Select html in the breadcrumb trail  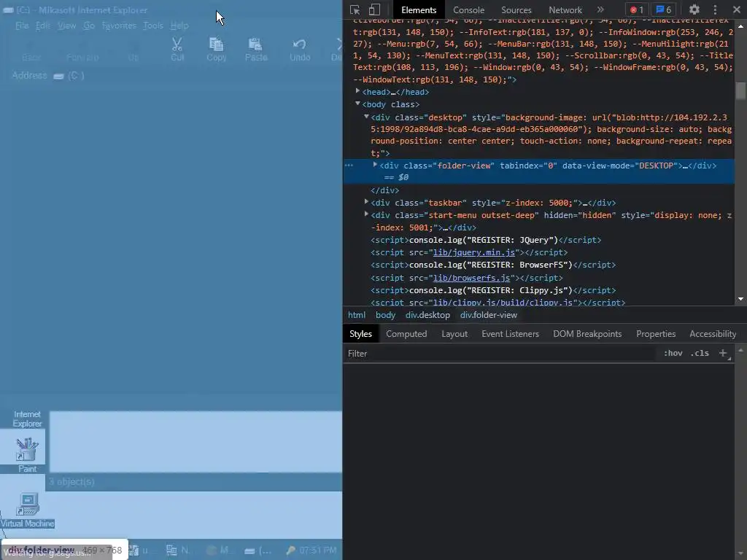tap(356, 315)
